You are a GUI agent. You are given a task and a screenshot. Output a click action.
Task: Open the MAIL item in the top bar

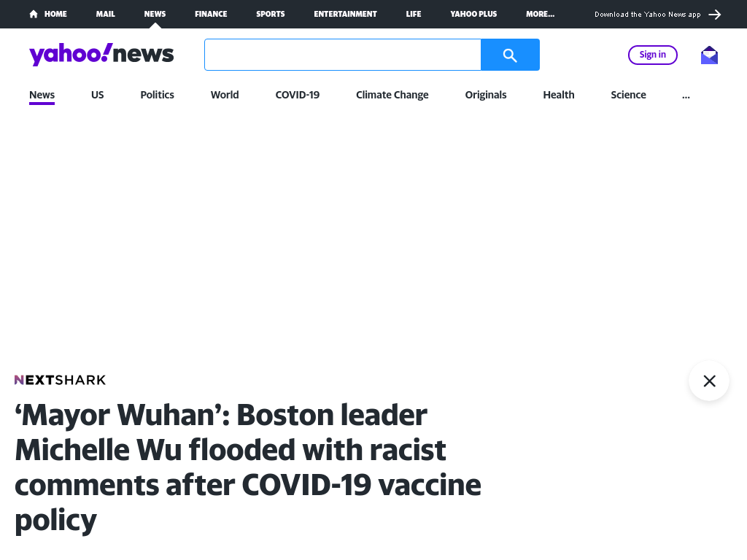(105, 15)
